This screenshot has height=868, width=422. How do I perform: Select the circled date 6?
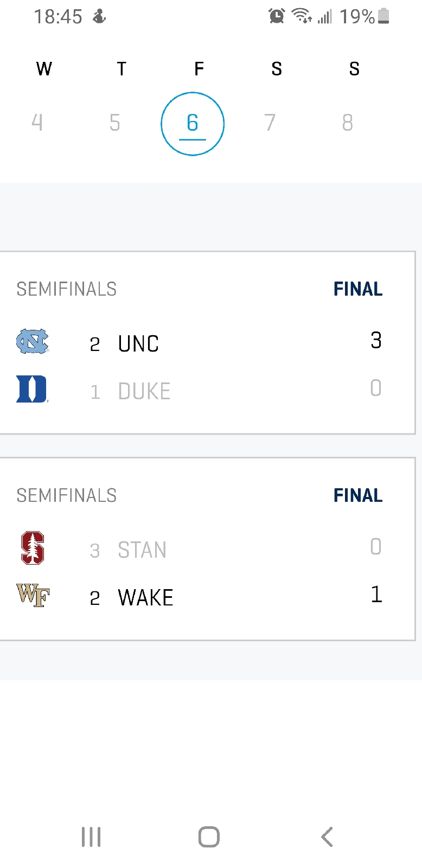tap(193, 124)
